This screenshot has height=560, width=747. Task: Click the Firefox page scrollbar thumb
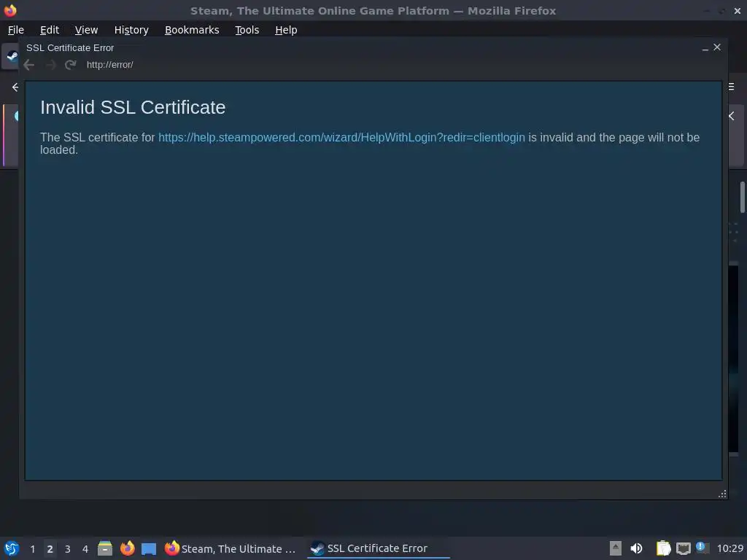coord(742,197)
